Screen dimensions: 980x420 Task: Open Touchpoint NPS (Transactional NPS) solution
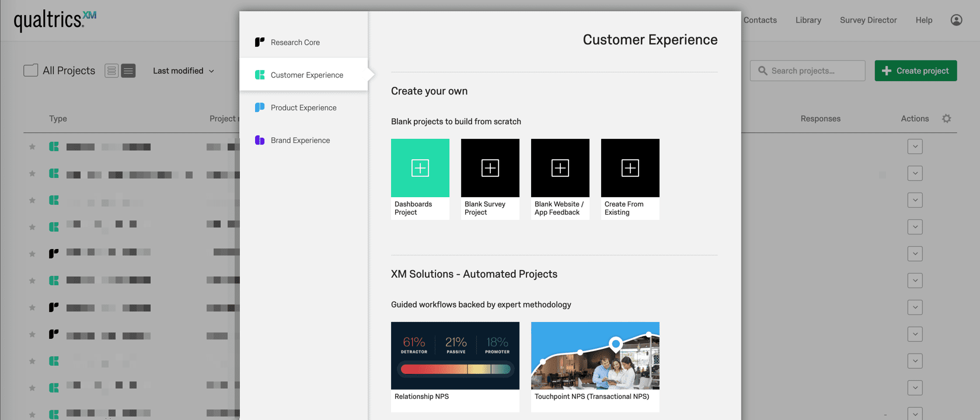pyautogui.click(x=595, y=367)
